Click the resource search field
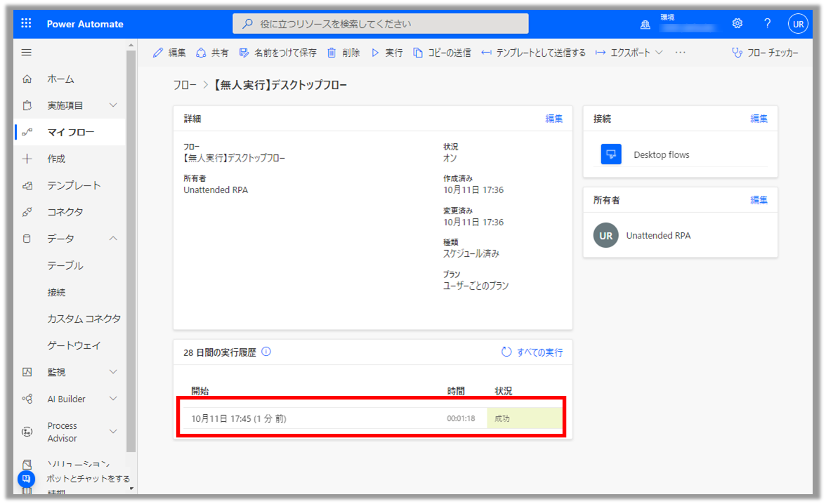This screenshot has width=826, height=504. pos(381,24)
